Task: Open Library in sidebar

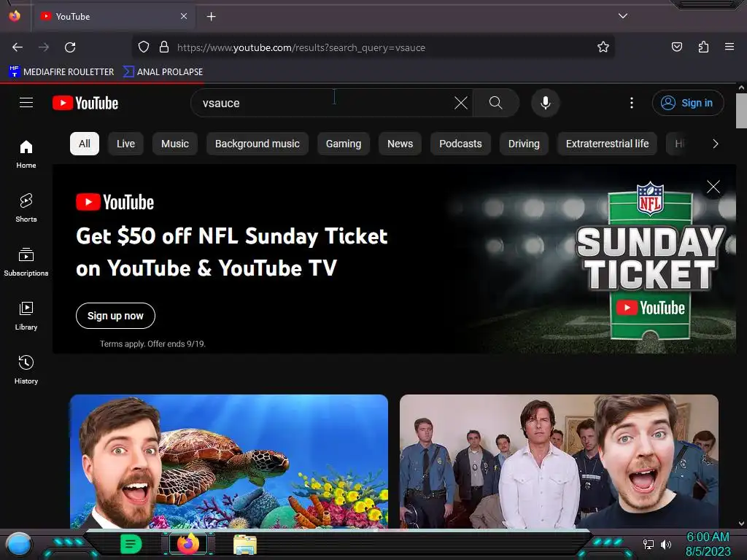Action: [x=26, y=316]
